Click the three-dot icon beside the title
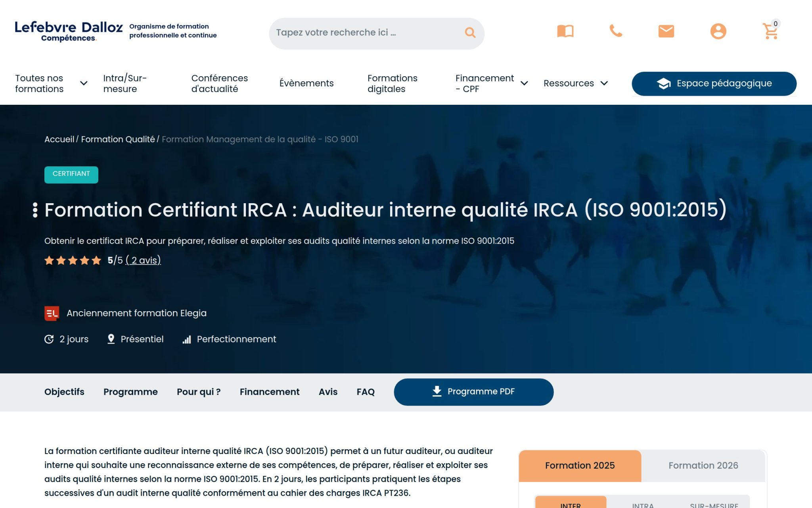 (35, 210)
